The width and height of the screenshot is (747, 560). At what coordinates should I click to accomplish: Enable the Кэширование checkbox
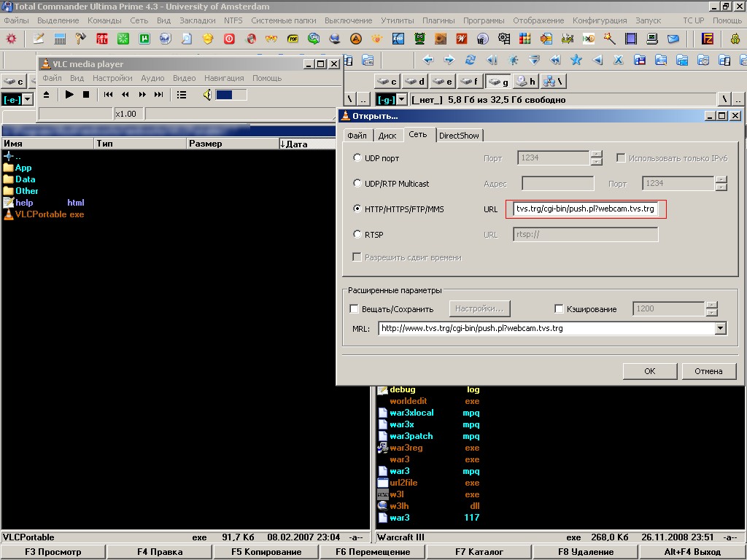560,309
